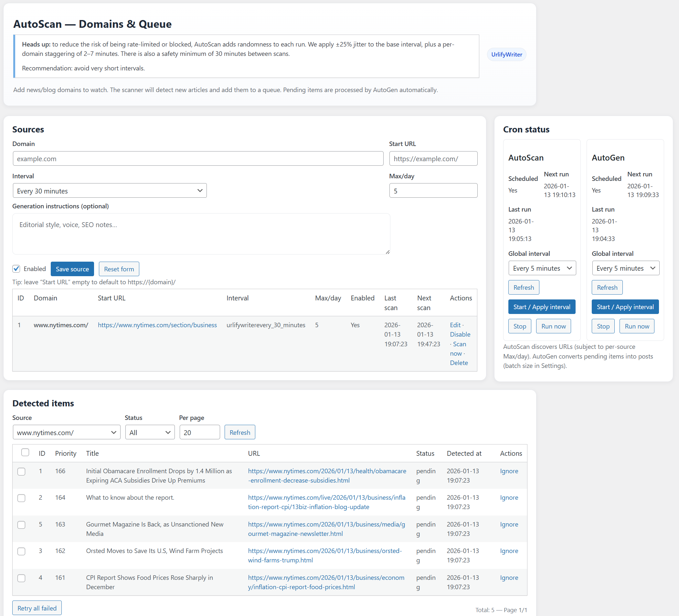Run AutoGen now

pos(637,326)
